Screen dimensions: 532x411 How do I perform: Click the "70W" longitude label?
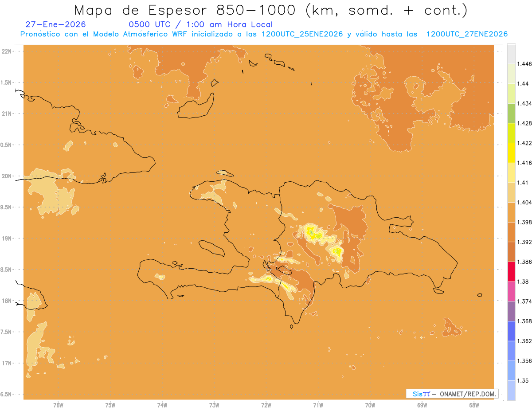point(370,405)
